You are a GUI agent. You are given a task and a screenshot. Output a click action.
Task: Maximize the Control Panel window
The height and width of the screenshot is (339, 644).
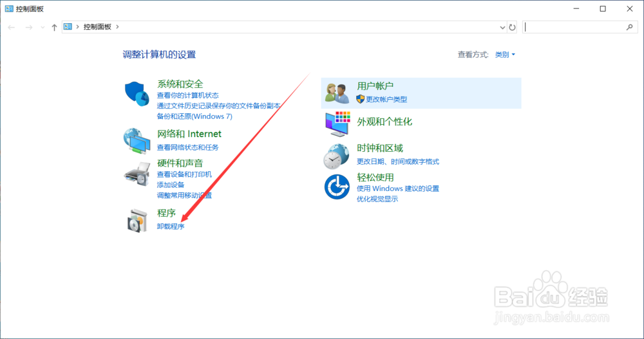pos(603,8)
